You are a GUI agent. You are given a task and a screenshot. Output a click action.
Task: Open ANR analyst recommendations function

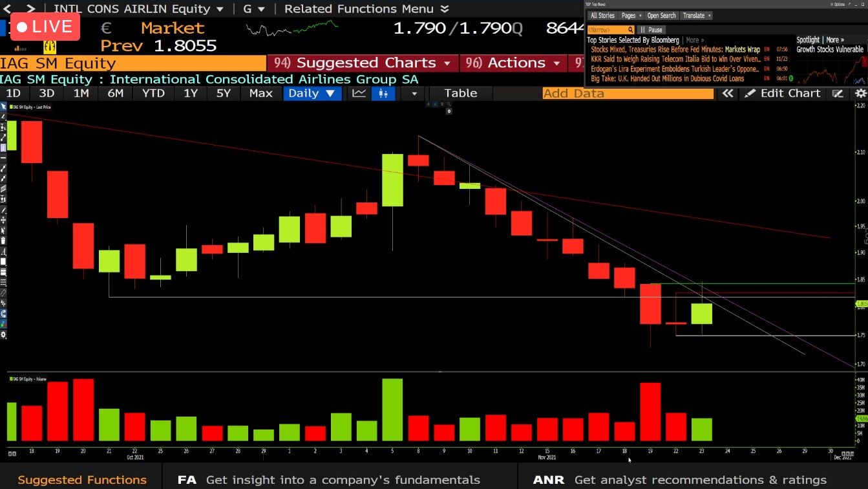tap(680, 480)
